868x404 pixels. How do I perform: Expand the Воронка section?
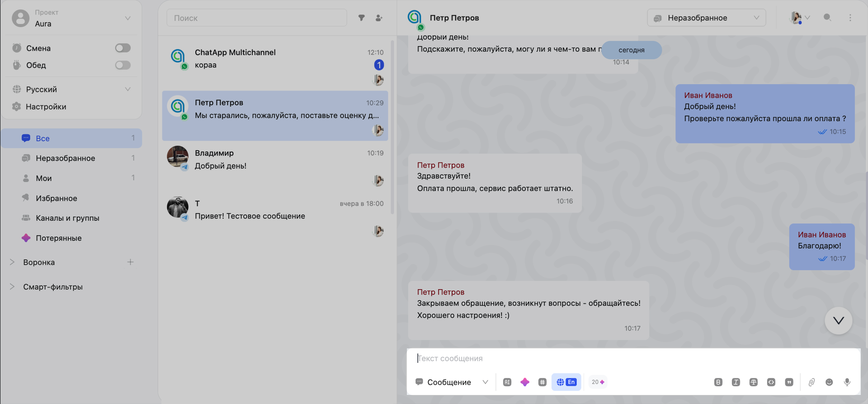pos(13,262)
